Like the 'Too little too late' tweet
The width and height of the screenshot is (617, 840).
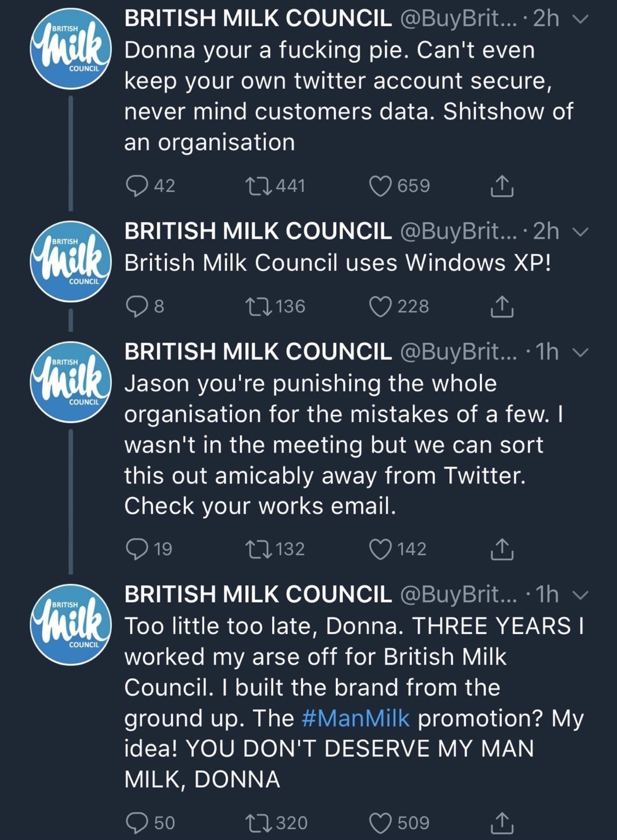coord(380,823)
